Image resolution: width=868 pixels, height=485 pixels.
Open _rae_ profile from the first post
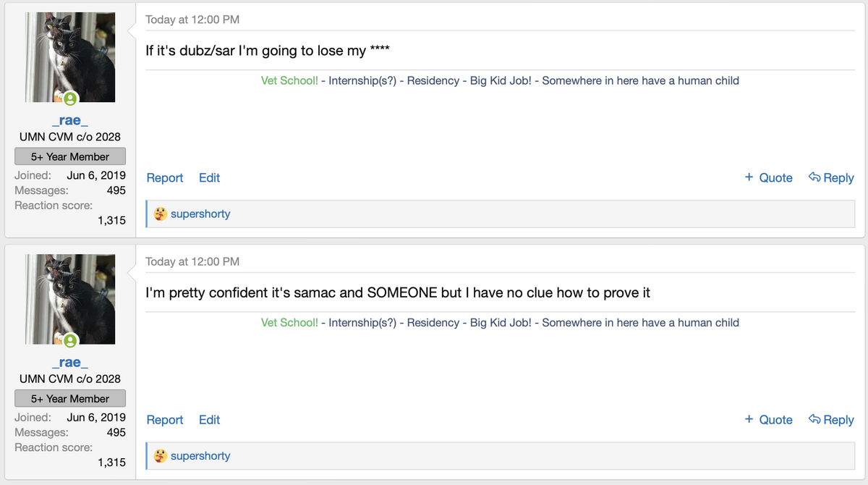click(x=70, y=120)
